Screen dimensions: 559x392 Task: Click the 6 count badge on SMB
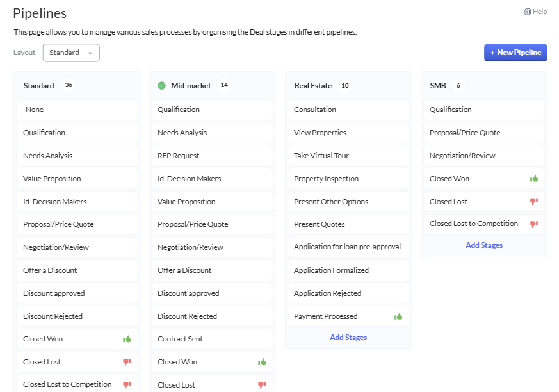[x=458, y=86]
